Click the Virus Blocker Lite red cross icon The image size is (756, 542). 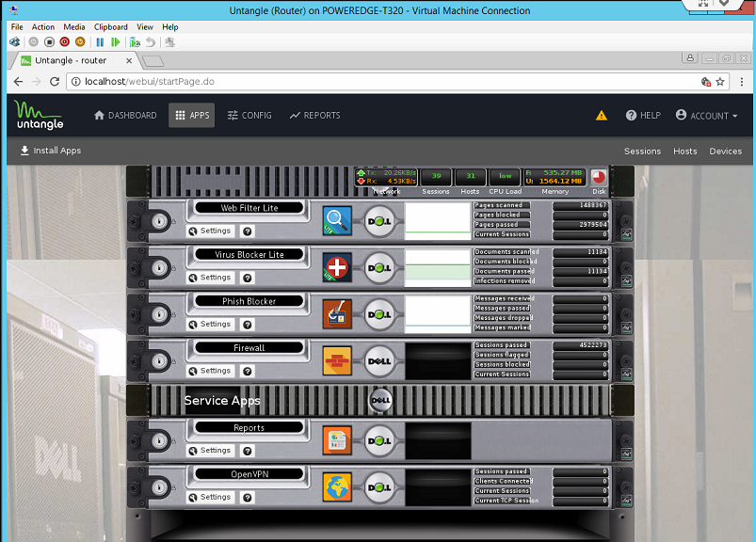tap(336, 267)
